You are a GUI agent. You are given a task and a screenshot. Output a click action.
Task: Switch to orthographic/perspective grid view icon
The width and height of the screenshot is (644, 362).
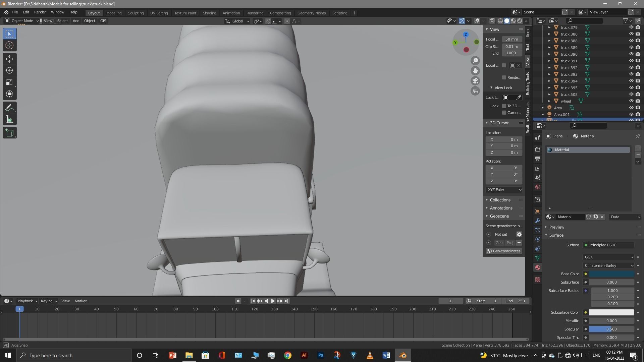(475, 91)
